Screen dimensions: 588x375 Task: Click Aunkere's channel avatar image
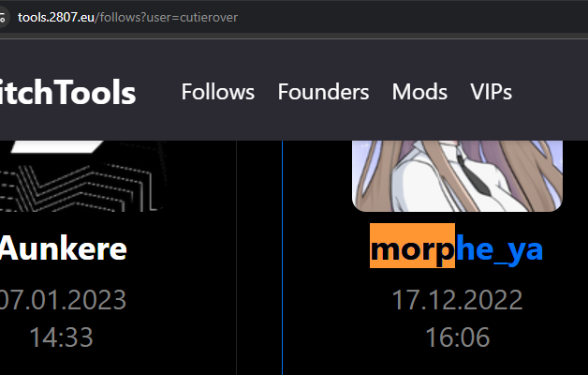point(82,175)
